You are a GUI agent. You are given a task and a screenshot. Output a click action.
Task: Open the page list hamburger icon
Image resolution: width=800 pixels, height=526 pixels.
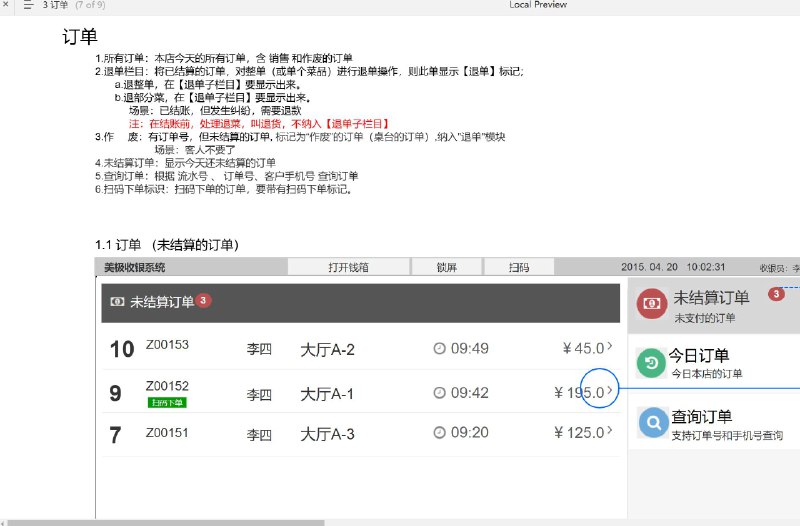[29, 5]
